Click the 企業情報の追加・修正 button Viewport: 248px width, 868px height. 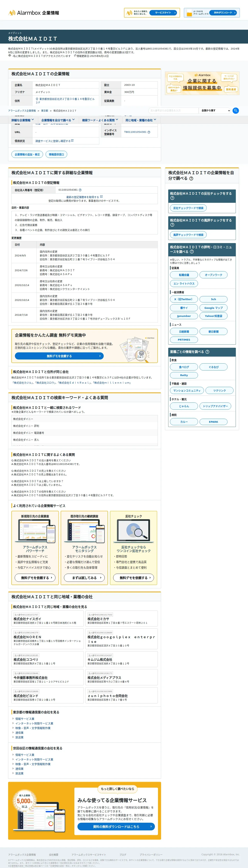(27, 154)
